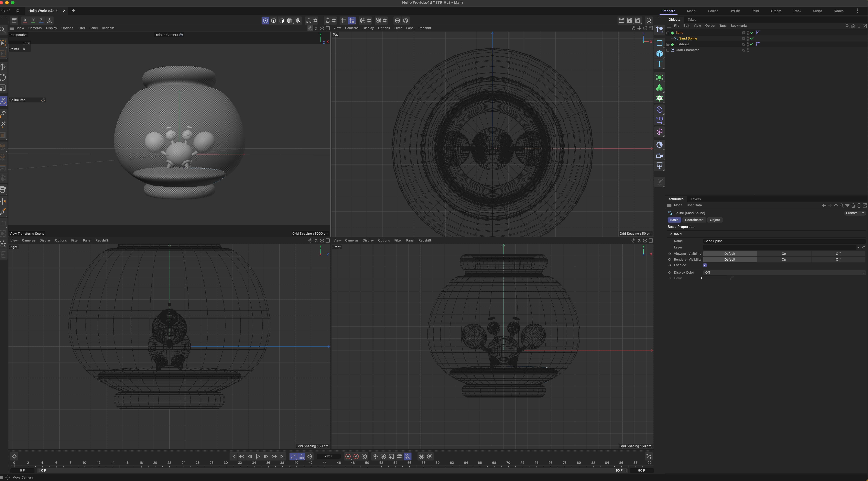This screenshot has width=868, height=481.
Task: Open the Tags menu in Objects manager
Action: pyautogui.click(x=723, y=26)
